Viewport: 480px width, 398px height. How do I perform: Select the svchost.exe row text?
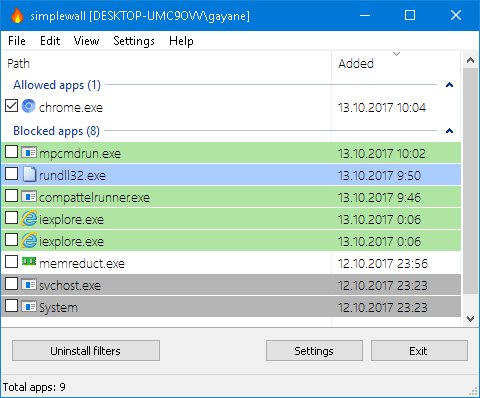point(70,286)
